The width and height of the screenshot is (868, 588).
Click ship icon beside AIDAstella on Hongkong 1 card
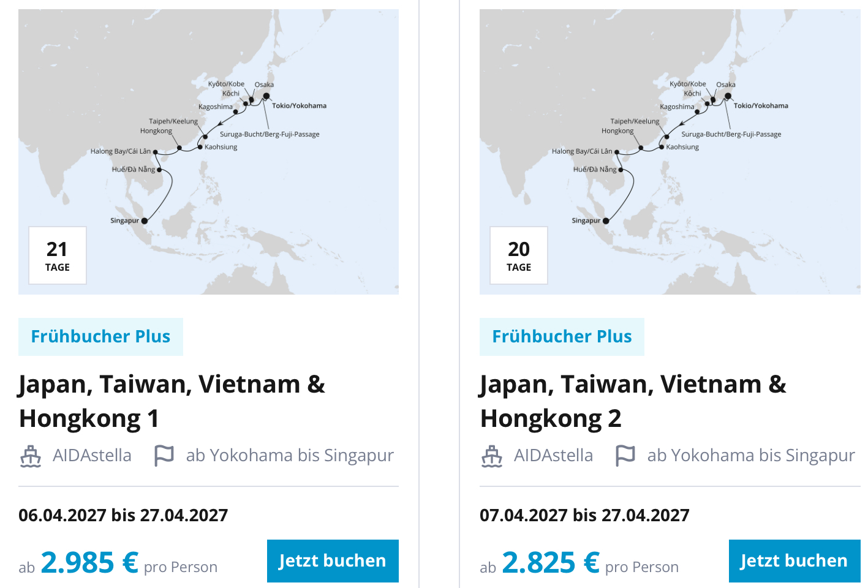click(31, 456)
